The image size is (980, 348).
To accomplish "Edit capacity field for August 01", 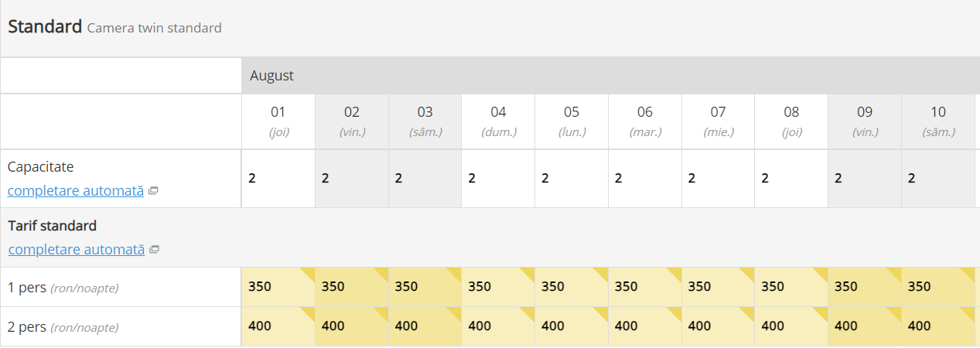I will tap(278, 179).
